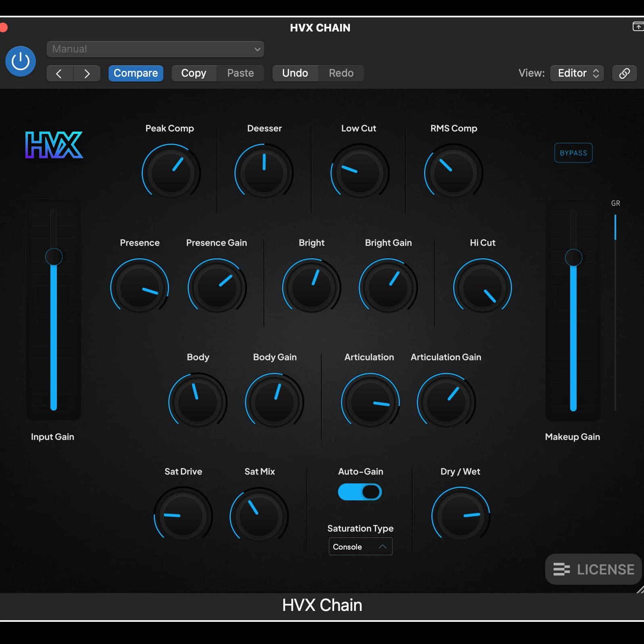
Task: Toggle the BYPASS button
Action: point(573,153)
